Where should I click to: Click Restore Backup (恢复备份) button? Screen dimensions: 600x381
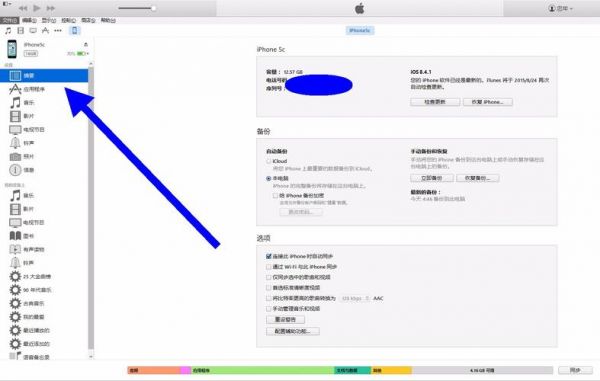tap(477, 178)
